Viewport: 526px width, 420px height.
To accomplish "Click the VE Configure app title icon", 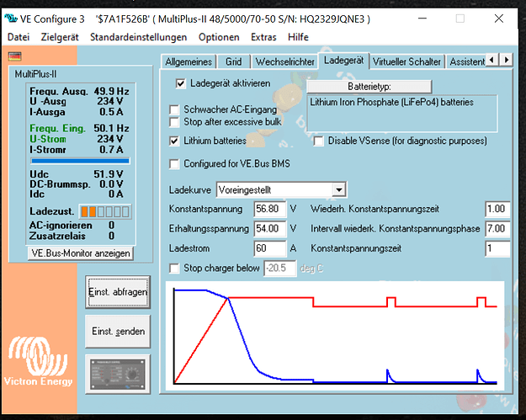I will pyautogui.click(x=11, y=19).
